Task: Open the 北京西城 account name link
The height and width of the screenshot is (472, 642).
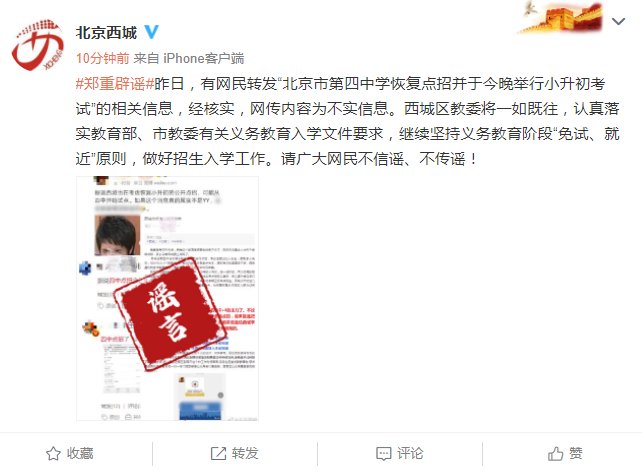Action: click(x=106, y=33)
